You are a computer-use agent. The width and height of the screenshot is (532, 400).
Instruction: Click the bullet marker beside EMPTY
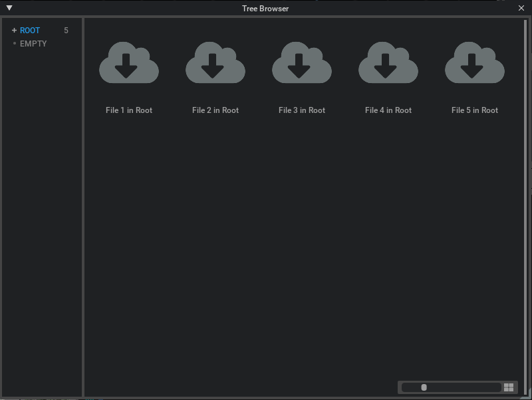(x=15, y=43)
